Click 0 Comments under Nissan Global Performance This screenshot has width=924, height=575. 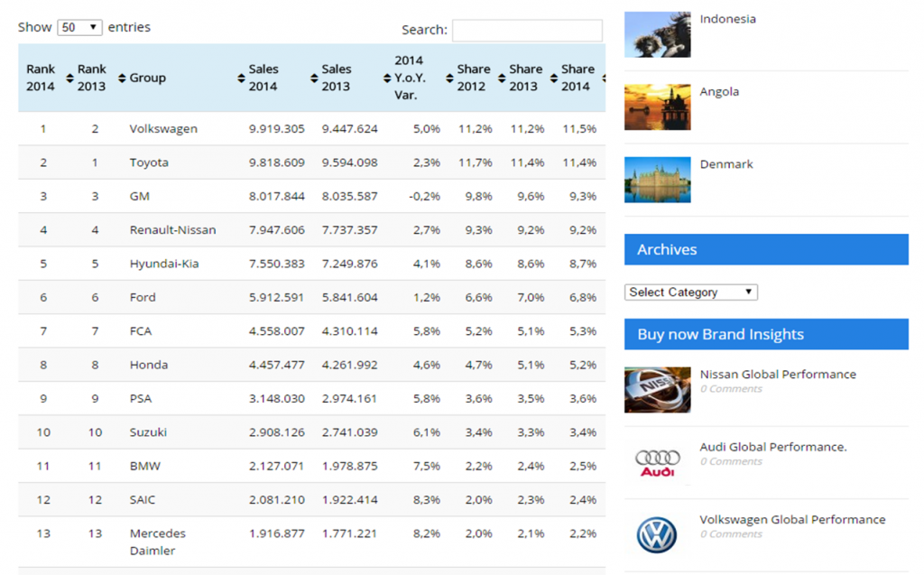[731, 389]
